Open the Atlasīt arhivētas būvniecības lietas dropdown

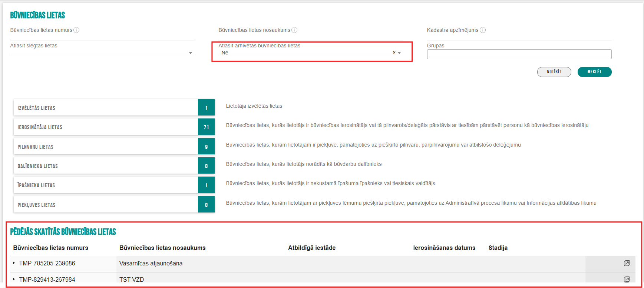tap(399, 53)
